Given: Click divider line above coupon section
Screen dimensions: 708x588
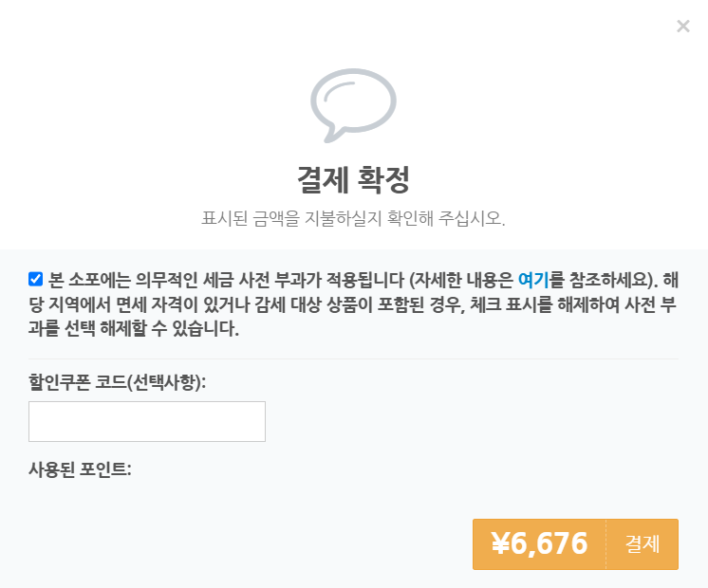Looking at the screenshot, I should 354,359.
